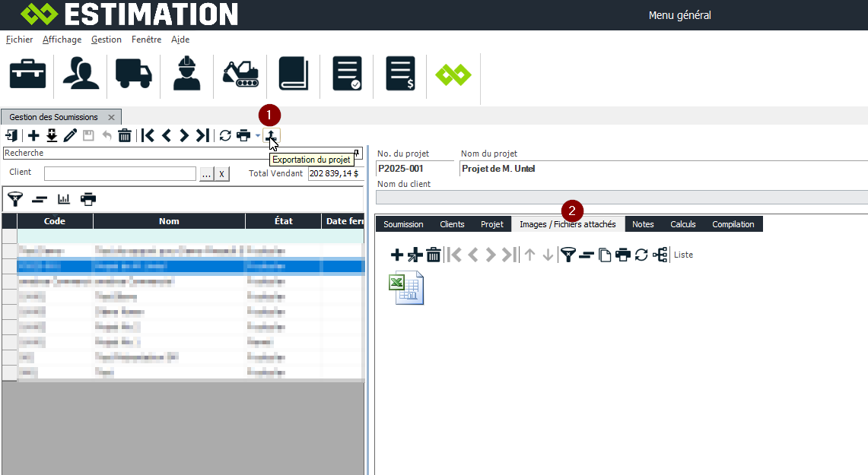Screen dimensions: 868x475
Task: Switch to the Calculs tab
Action: [x=682, y=224]
